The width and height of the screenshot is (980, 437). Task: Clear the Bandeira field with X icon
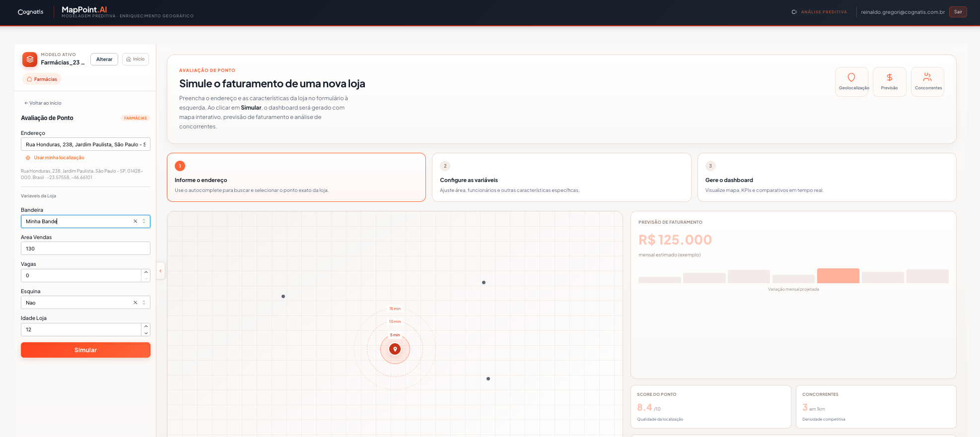(135, 221)
